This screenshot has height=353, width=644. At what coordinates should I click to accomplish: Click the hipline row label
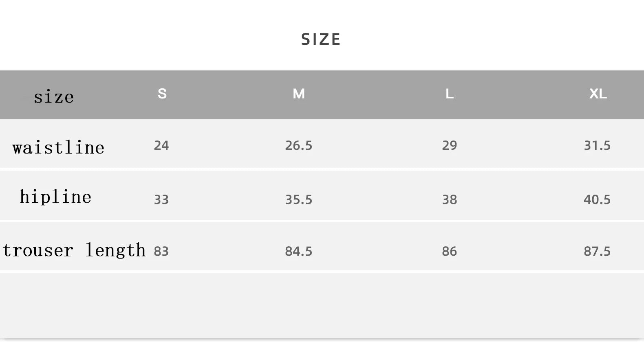[55, 197]
